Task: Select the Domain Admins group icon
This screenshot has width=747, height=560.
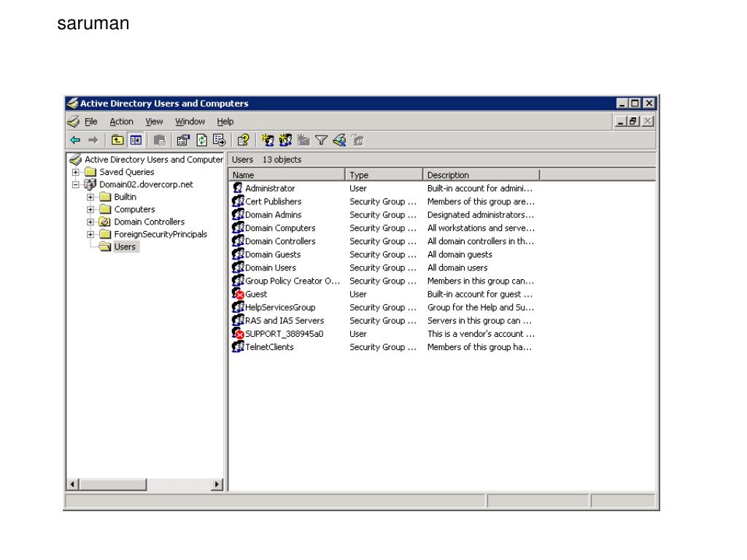Action: 238,215
